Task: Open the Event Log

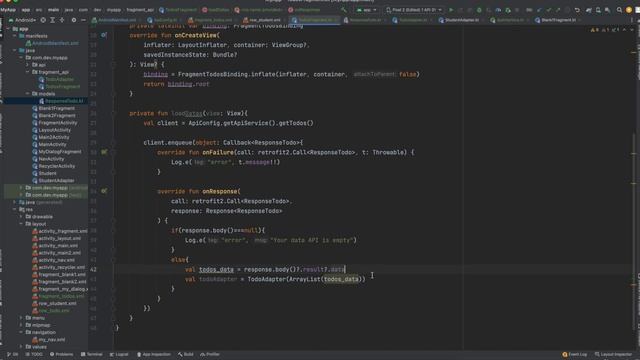Action: pos(575,354)
